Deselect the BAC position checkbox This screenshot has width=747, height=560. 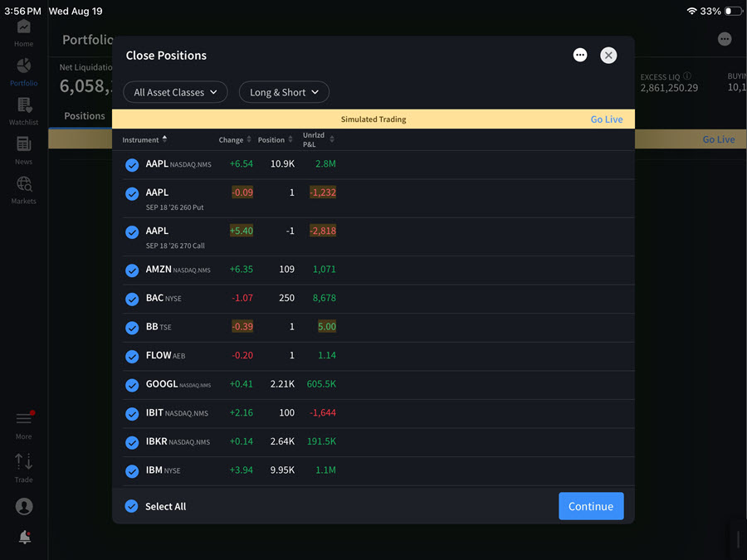(132, 299)
